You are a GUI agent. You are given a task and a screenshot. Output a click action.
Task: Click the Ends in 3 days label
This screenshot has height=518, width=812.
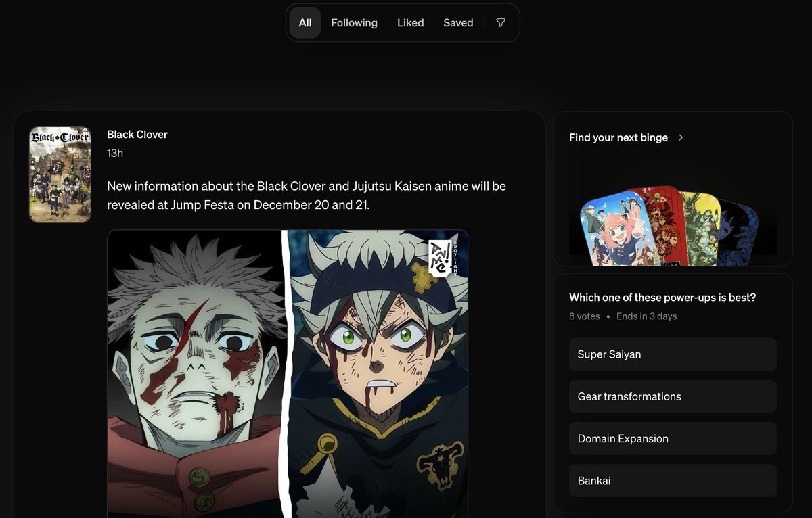point(646,316)
